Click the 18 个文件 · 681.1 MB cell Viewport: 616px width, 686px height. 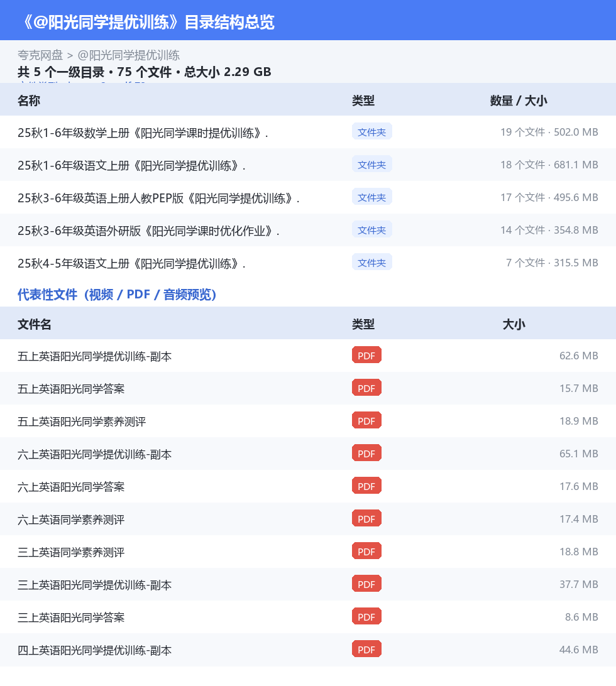[x=549, y=165]
